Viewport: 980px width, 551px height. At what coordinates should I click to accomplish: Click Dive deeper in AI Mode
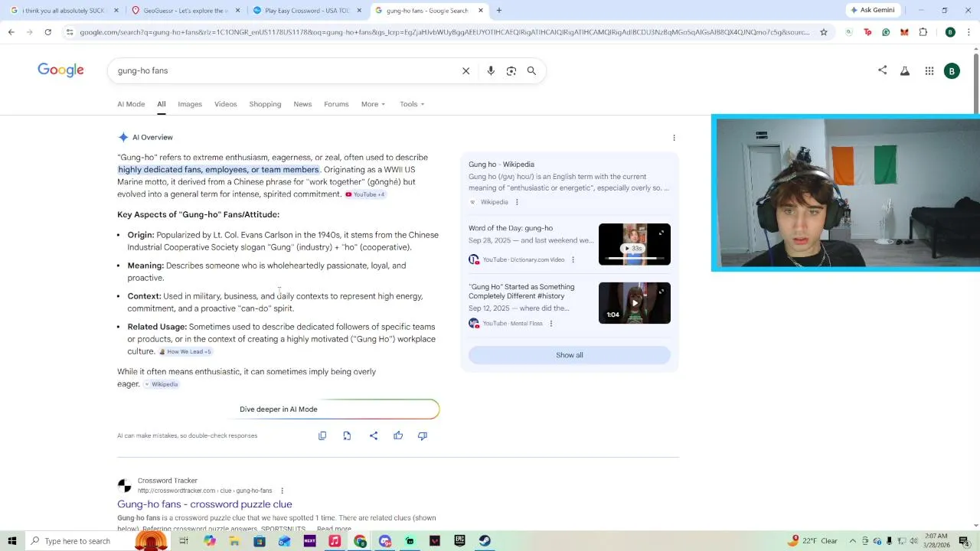[x=279, y=409]
